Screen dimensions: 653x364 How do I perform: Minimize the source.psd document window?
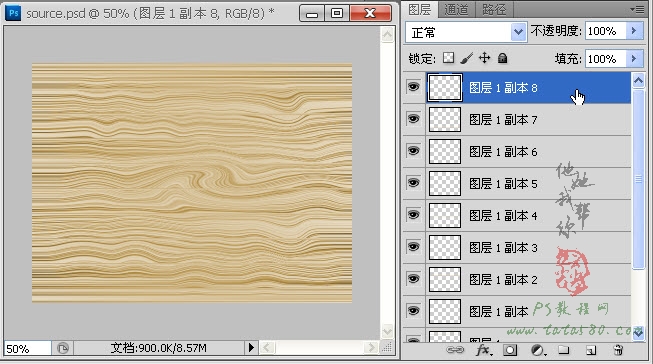pyautogui.click(x=312, y=13)
